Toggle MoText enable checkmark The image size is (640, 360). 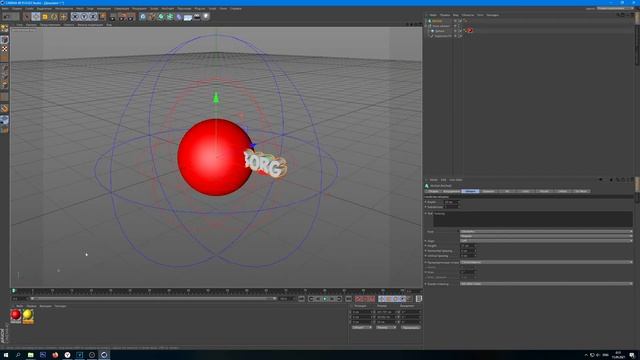click(460, 21)
